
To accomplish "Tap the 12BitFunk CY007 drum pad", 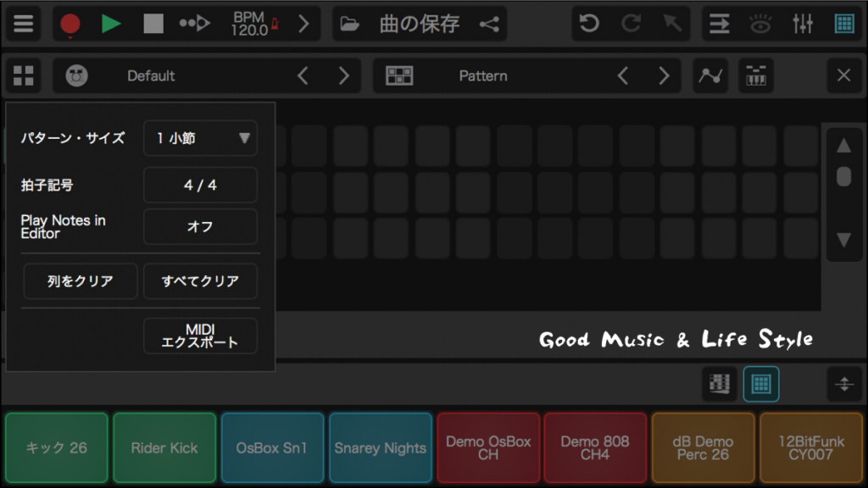I will [x=811, y=447].
